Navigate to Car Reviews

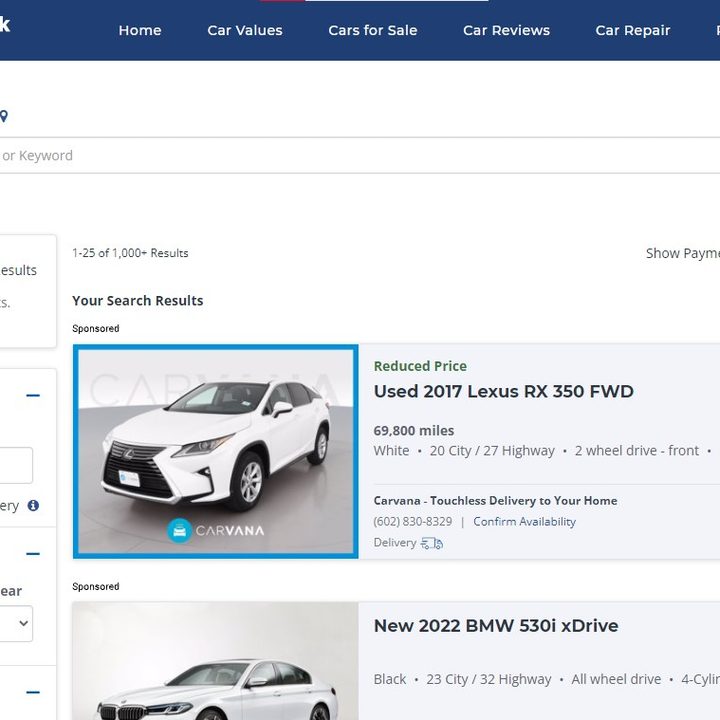[x=506, y=30]
